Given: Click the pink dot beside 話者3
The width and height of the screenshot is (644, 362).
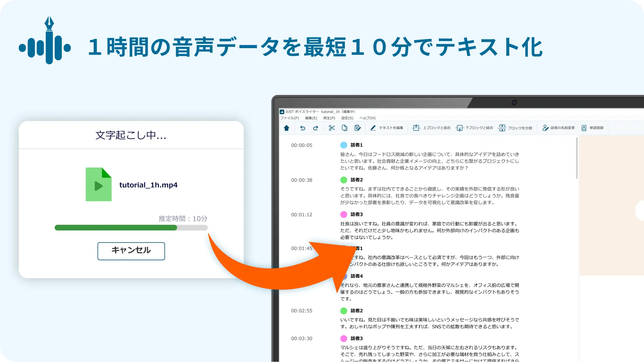Looking at the screenshot, I should [x=343, y=214].
